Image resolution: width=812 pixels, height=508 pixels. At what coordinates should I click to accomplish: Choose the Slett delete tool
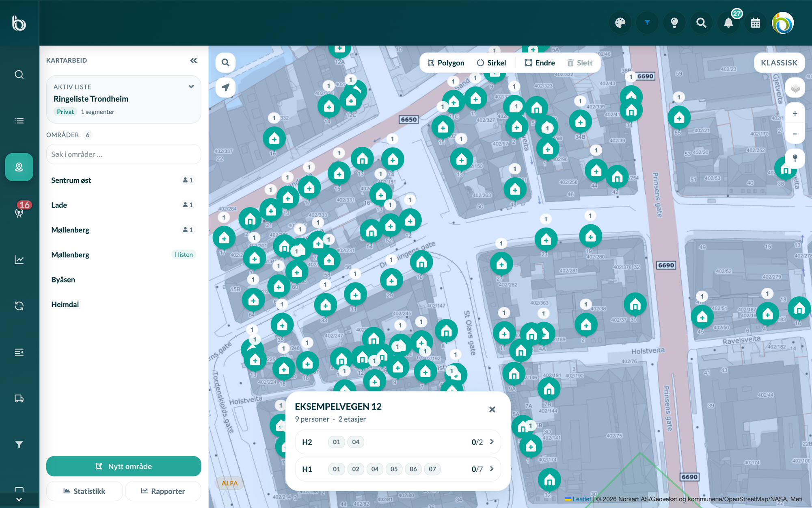click(580, 63)
